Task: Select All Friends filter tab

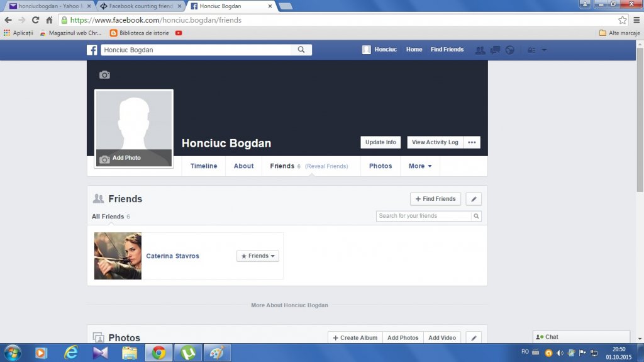Action: pos(111,217)
